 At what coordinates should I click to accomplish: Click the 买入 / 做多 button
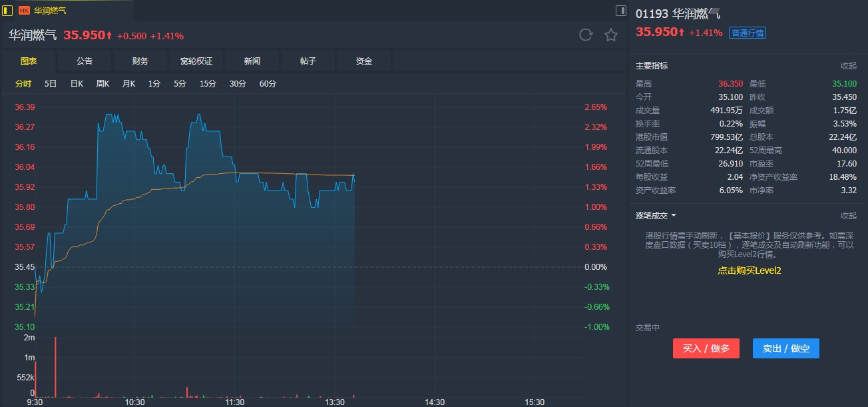tap(706, 348)
